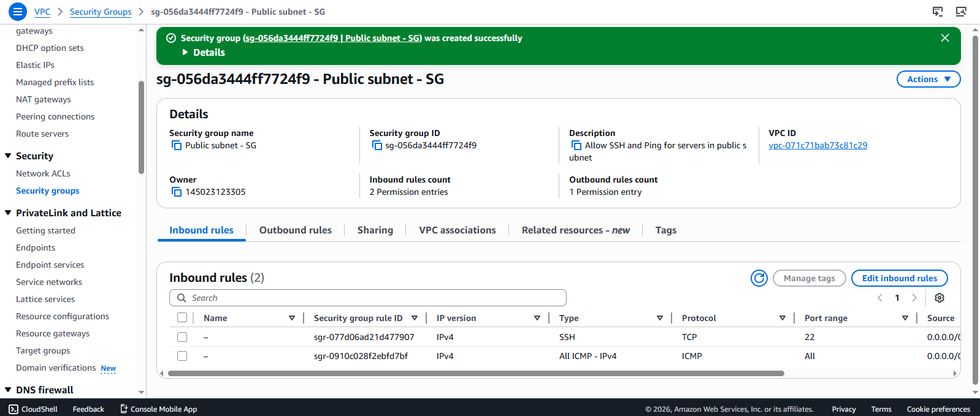Open Peering connections in sidebar
Screen dimensions: 980x416
click(x=55, y=116)
